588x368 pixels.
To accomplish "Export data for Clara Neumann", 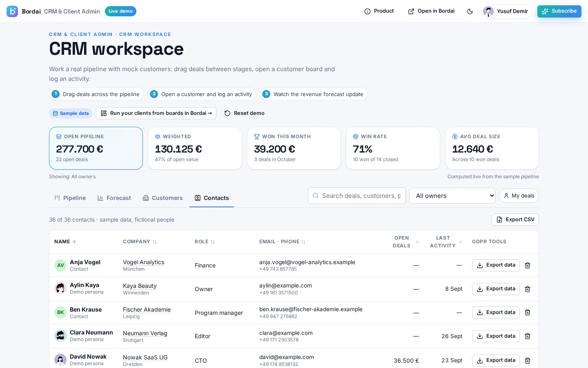I will click(x=496, y=336).
